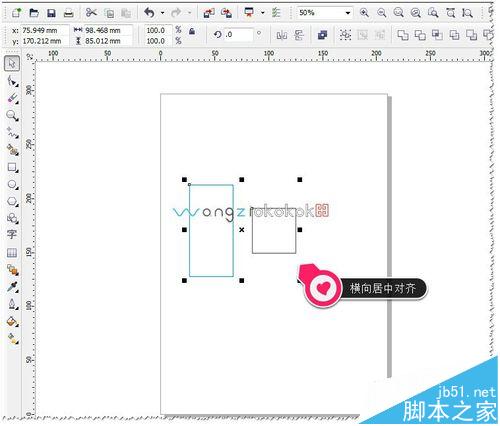Select the Pick tool arrow
The height and width of the screenshot is (426, 500).
pyautogui.click(x=12, y=63)
